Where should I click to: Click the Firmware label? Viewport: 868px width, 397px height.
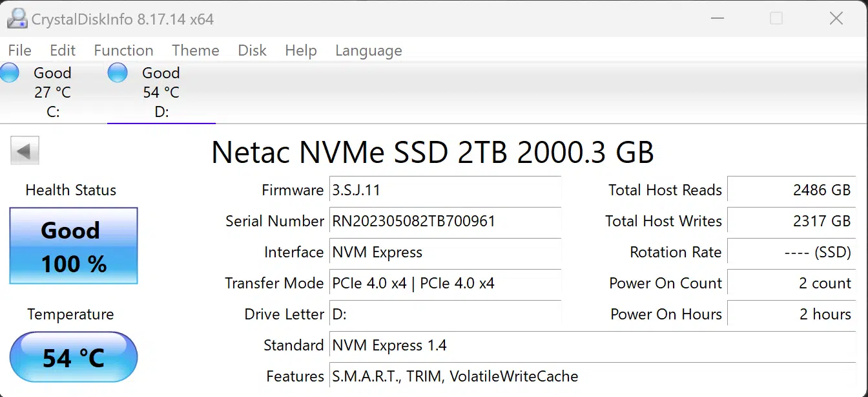(x=293, y=190)
